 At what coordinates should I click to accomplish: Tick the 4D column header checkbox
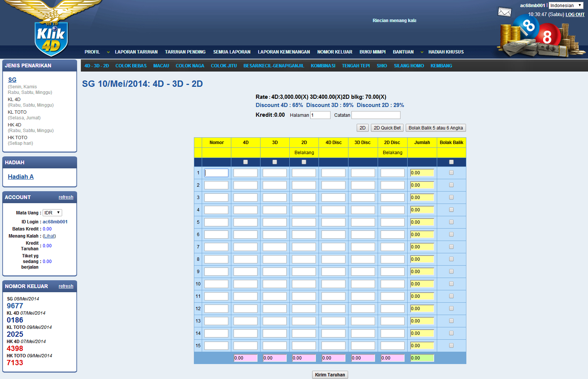[246, 162]
